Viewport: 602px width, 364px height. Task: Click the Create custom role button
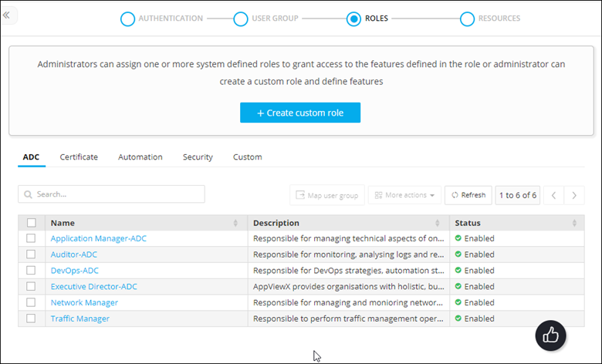pyautogui.click(x=300, y=113)
